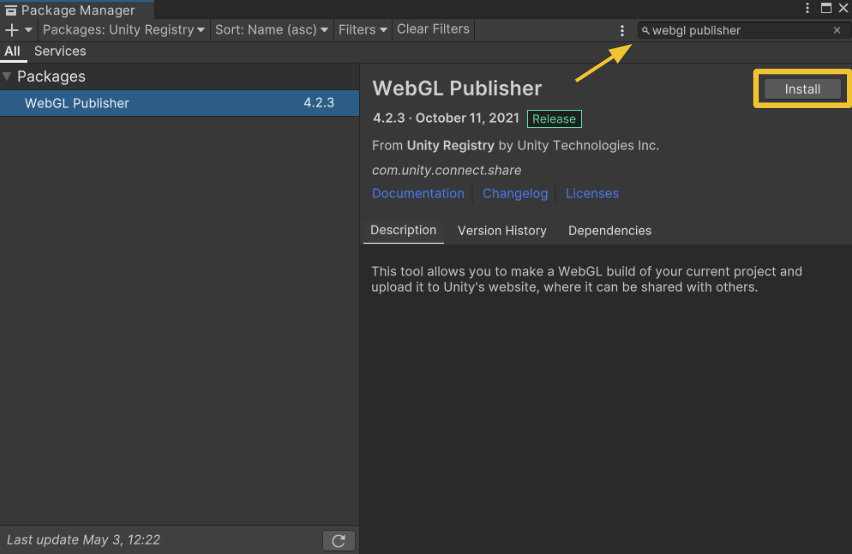The width and height of the screenshot is (852, 554).
Task: Open the Changelog link
Action: 515,193
